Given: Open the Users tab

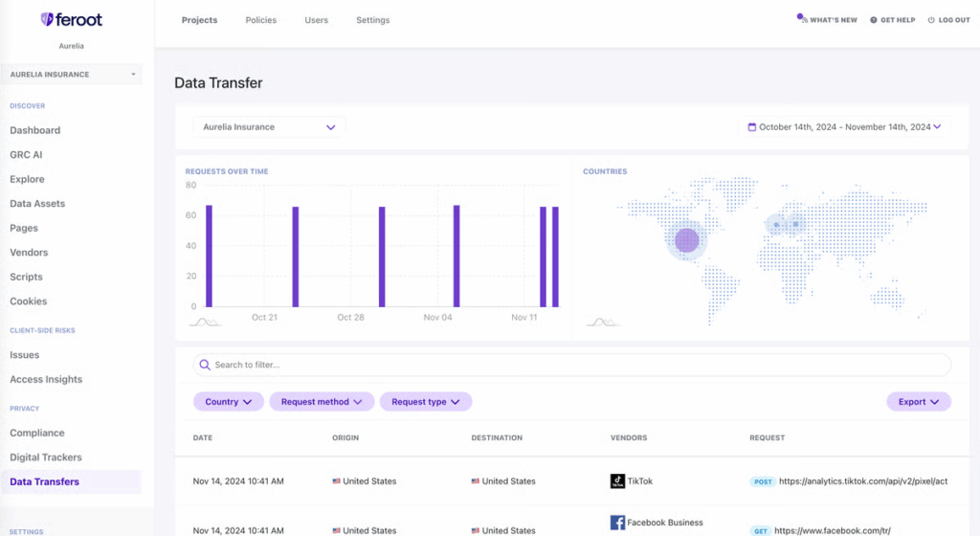Looking at the screenshot, I should [x=316, y=20].
